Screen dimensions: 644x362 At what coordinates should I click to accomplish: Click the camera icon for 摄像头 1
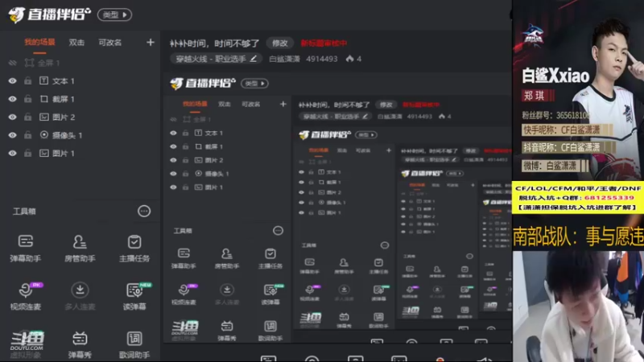click(x=44, y=135)
